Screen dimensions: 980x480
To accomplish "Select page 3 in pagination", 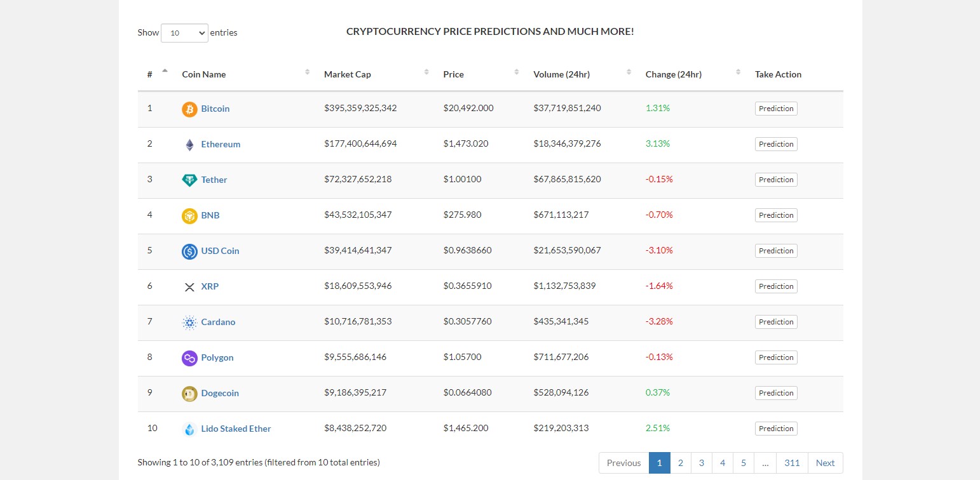I will click(701, 463).
